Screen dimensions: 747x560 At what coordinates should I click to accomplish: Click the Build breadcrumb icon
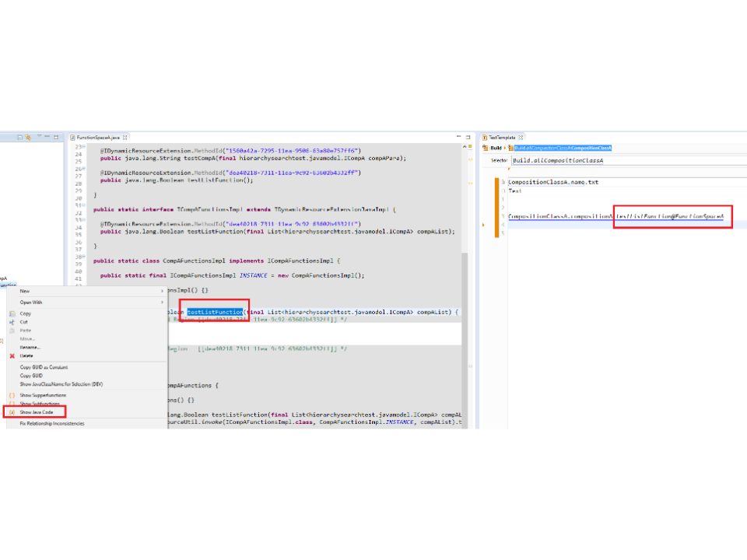[486, 148]
